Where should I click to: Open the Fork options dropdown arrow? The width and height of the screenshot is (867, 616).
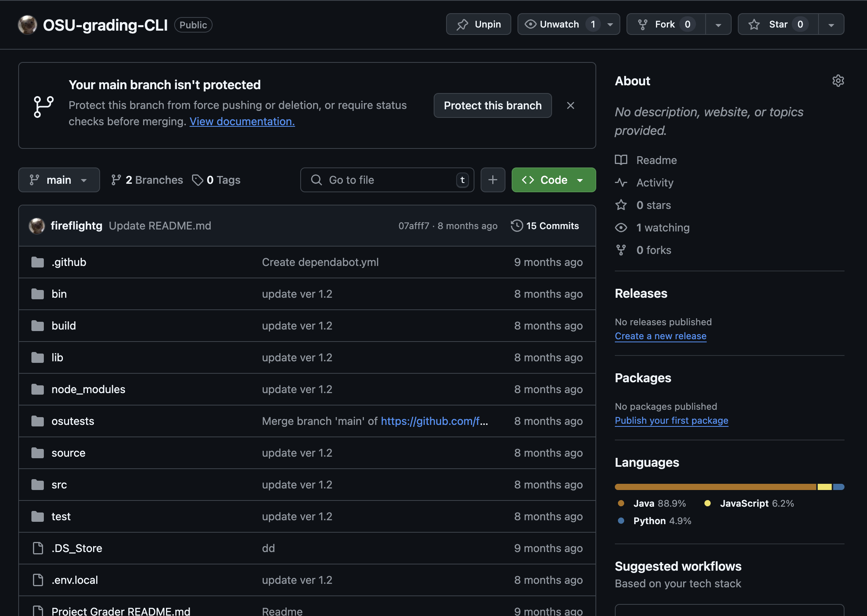point(718,24)
